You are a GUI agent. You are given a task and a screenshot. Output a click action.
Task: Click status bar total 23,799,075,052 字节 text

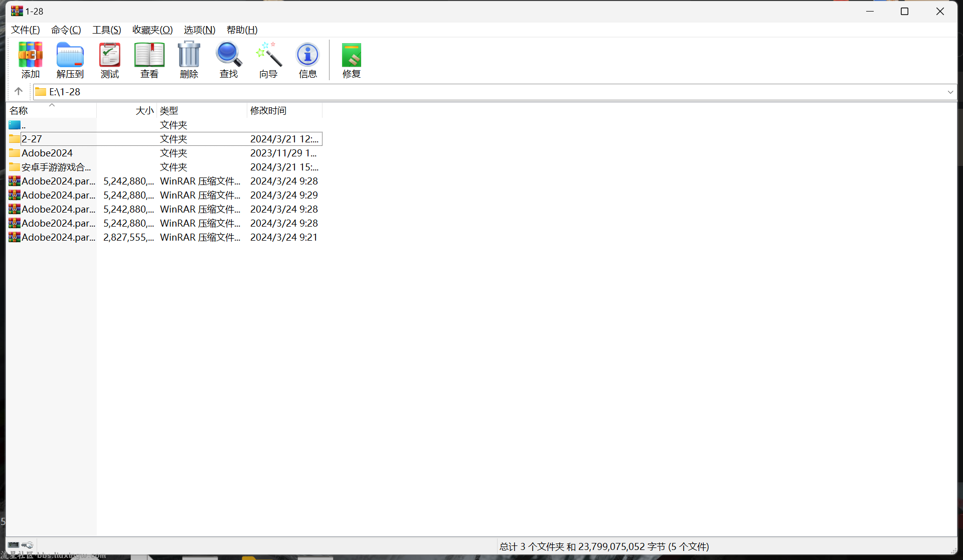coord(604,546)
